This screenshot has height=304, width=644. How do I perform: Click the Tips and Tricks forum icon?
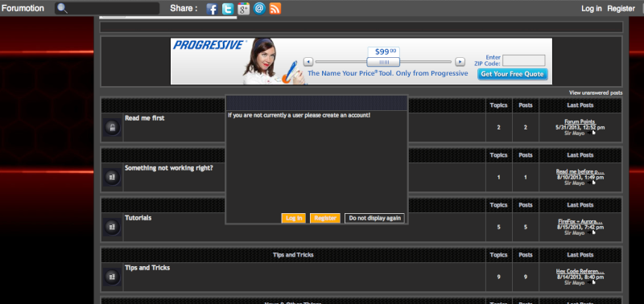tap(112, 277)
